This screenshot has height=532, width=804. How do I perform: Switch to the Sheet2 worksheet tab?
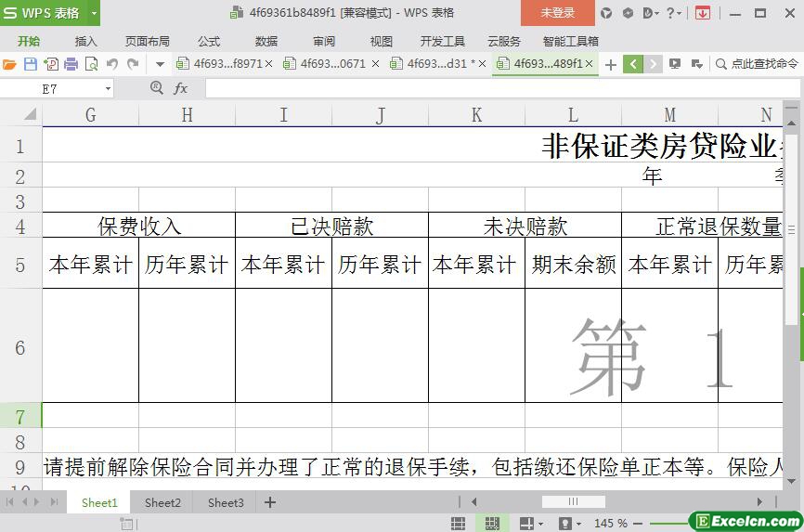pyautogui.click(x=162, y=502)
